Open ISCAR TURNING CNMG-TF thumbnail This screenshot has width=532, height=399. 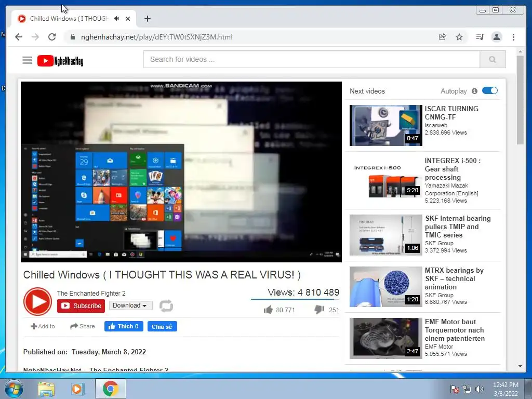coord(386,125)
